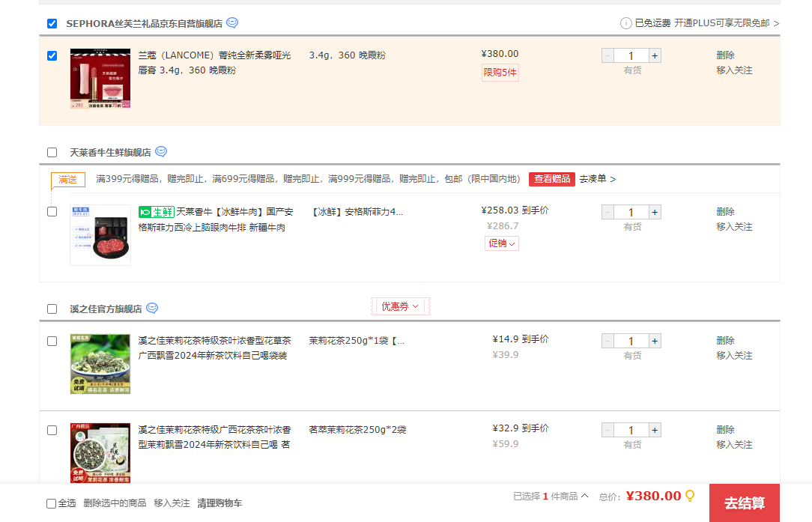812x522 pixels.
Task: Click 删除选中的商品 in bottom bar
Action: point(115,503)
